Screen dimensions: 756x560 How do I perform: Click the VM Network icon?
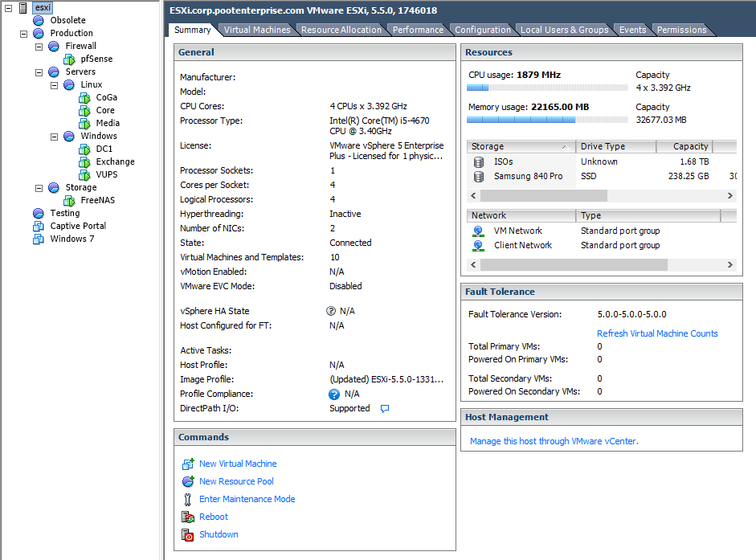tap(478, 231)
